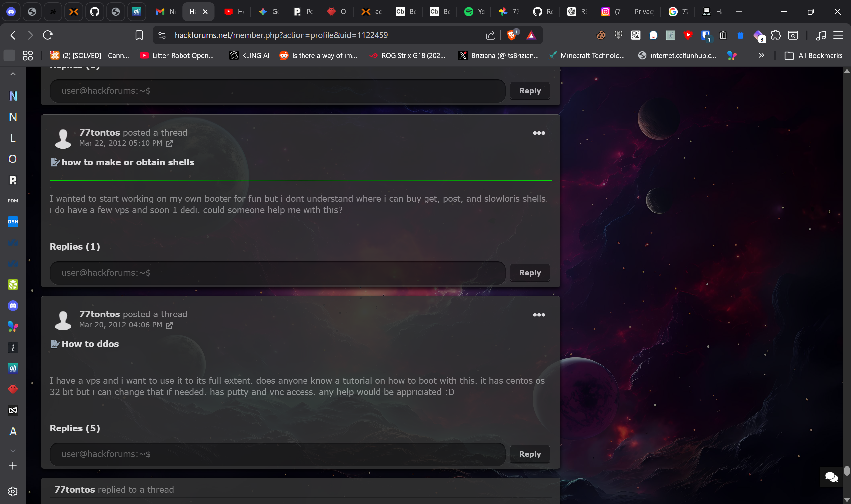Open sidebar settings gear icon

point(13,491)
